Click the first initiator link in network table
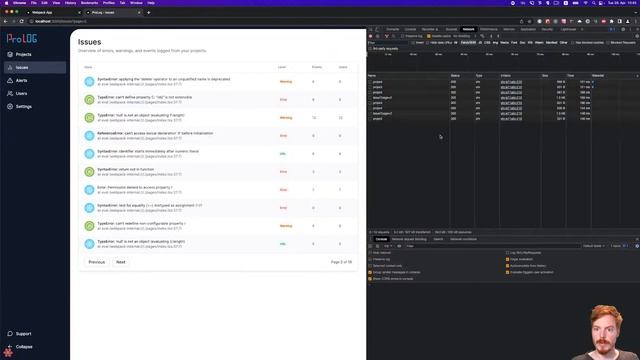The width and height of the screenshot is (640, 360). click(x=511, y=82)
